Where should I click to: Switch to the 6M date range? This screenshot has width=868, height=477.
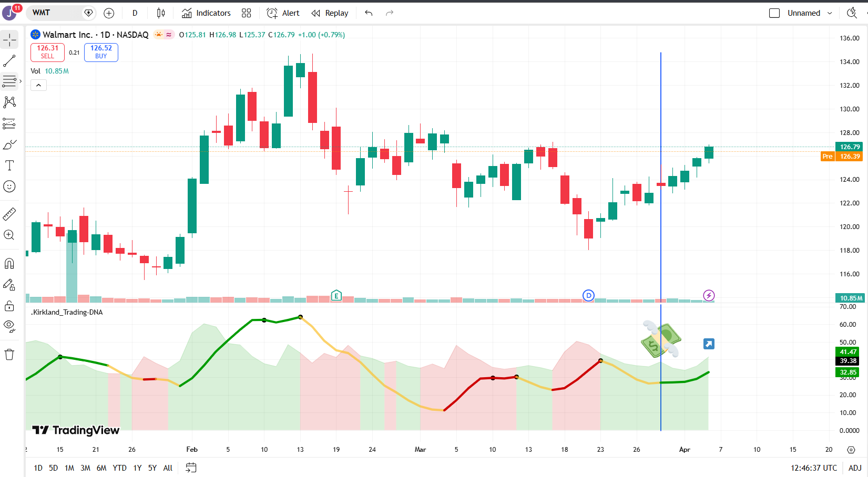point(101,468)
